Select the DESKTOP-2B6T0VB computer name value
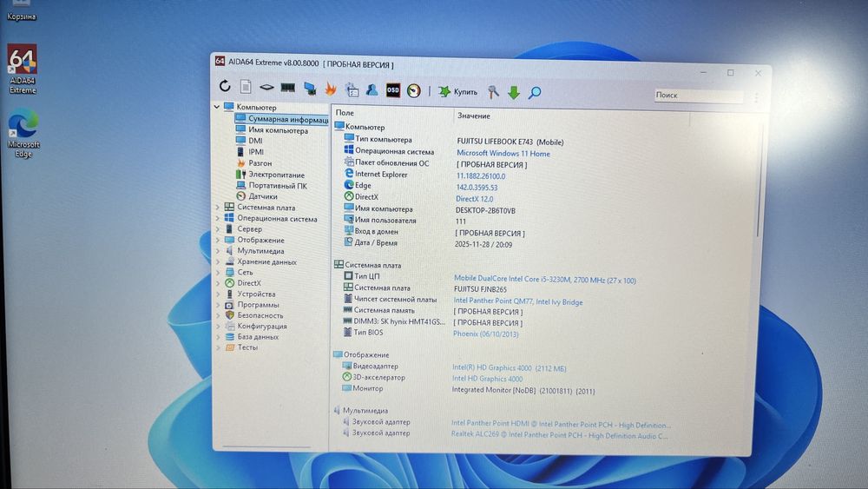 point(485,210)
